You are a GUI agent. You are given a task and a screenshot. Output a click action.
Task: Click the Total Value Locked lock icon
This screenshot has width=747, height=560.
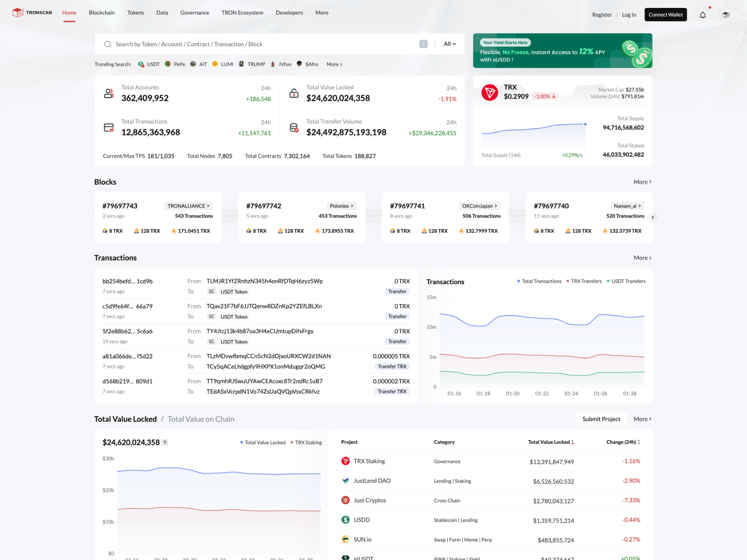294,93
